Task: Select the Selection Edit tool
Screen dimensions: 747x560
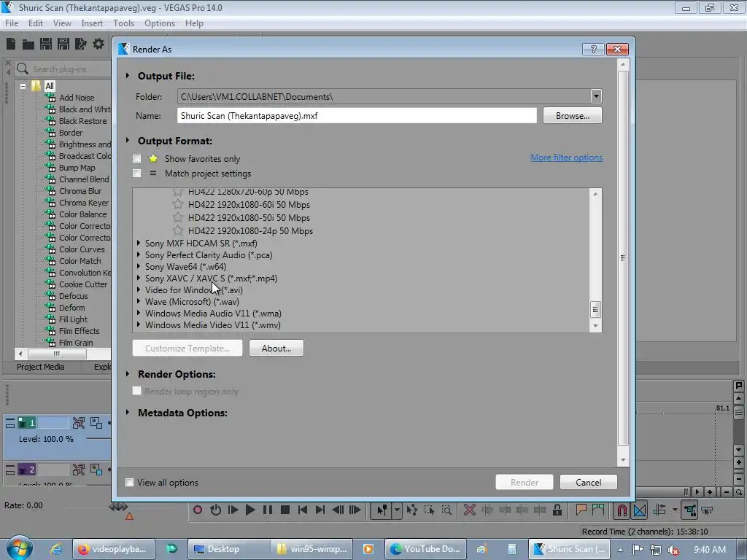Action: click(x=429, y=510)
